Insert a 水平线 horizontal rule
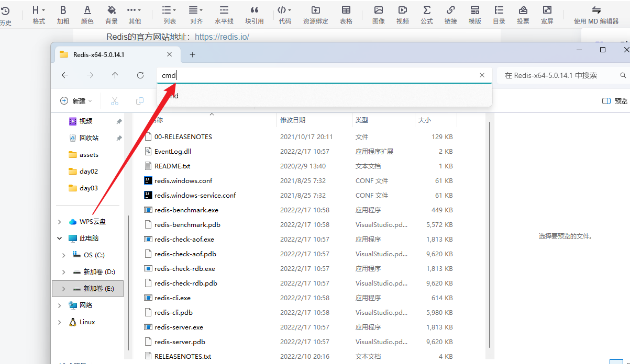Image resolution: width=630 pixels, height=364 pixels. [x=224, y=15]
